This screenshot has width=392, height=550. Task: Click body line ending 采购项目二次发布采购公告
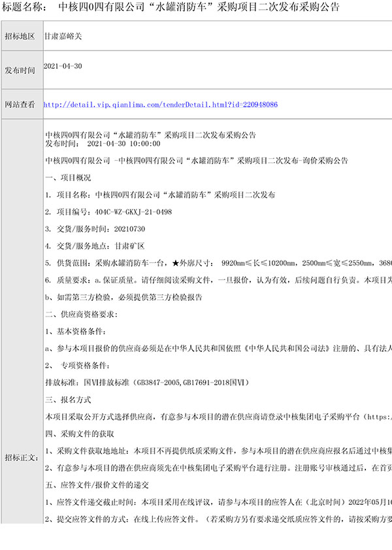[151, 135]
